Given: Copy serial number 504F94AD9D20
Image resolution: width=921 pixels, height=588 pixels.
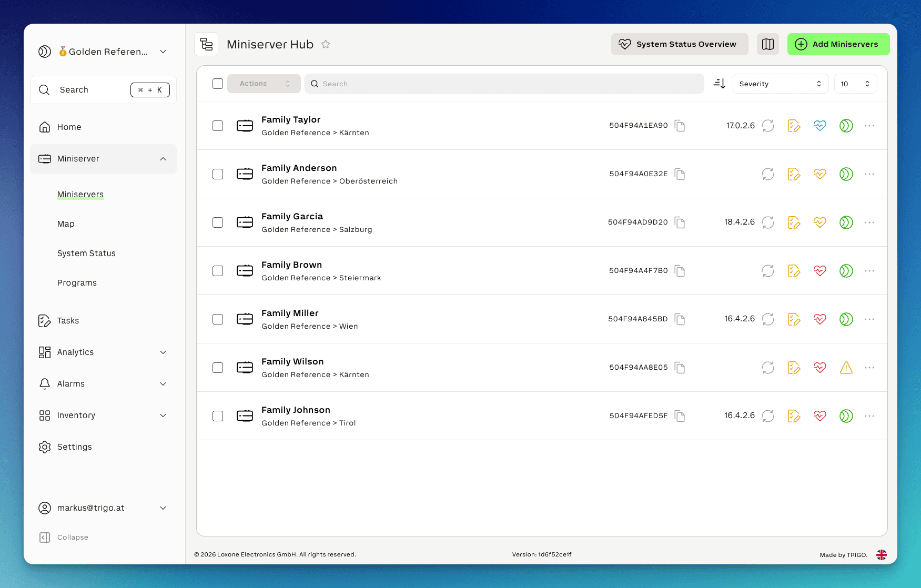Looking at the screenshot, I should coord(680,222).
